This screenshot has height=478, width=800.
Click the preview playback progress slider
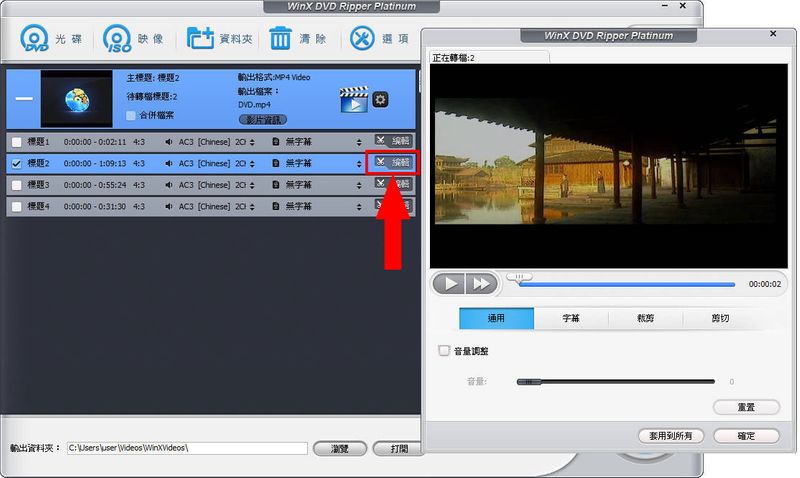click(627, 284)
